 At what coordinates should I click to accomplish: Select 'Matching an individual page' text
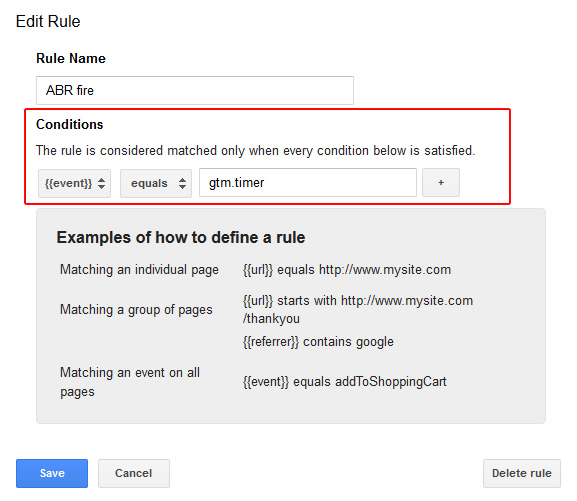[139, 270]
